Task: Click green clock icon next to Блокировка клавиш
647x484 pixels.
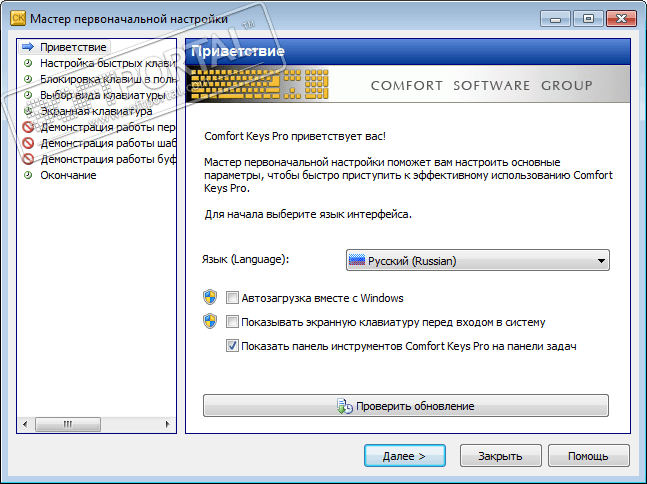Action: tap(28, 79)
